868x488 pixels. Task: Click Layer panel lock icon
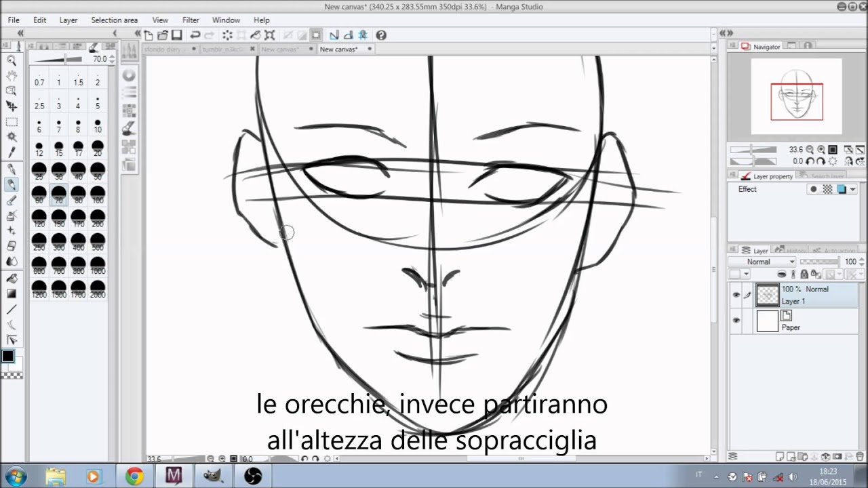point(804,274)
